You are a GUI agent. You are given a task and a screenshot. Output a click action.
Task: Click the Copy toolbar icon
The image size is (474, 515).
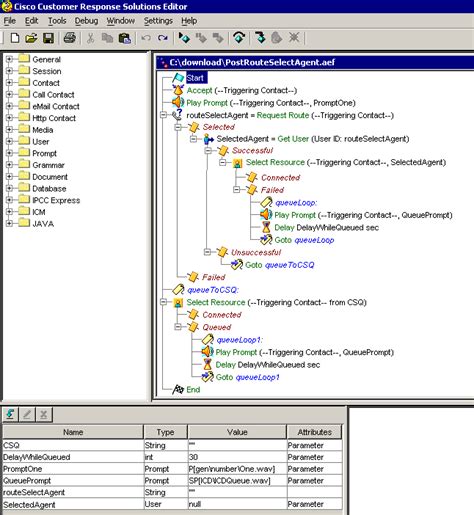coord(107,38)
